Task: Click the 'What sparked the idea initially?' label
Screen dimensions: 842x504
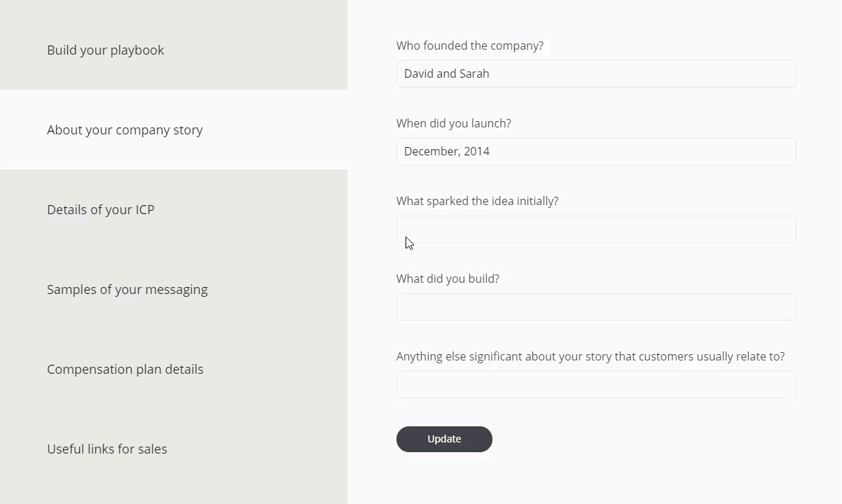Action: (x=477, y=201)
